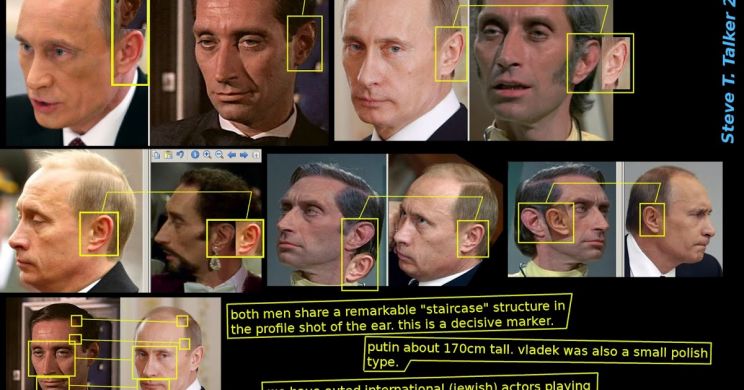744x390 pixels.
Task: Click the blue next image arrow
Action: [x=244, y=155]
